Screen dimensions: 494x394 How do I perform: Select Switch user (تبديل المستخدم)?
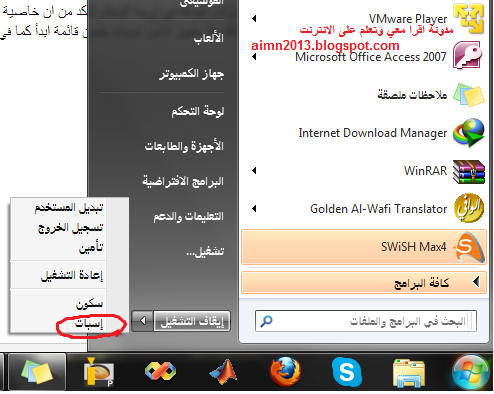pos(69,208)
